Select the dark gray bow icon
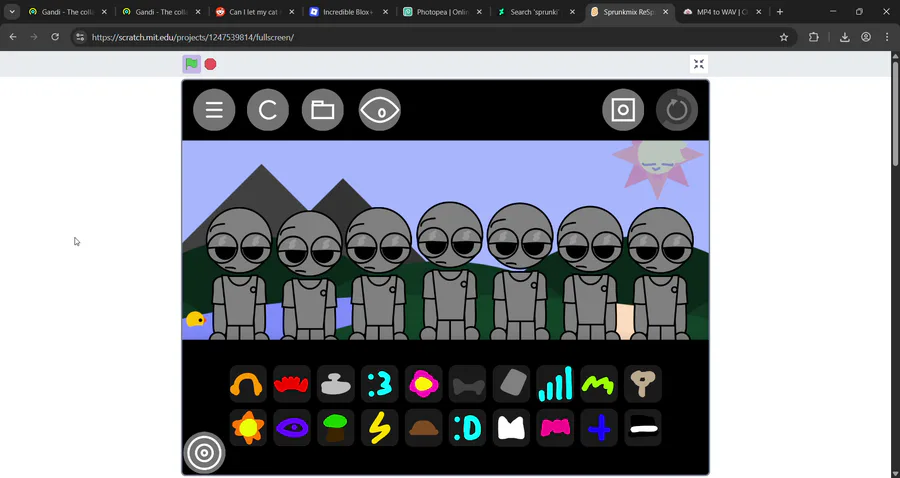The width and height of the screenshot is (900, 478). tap(467, 384)
